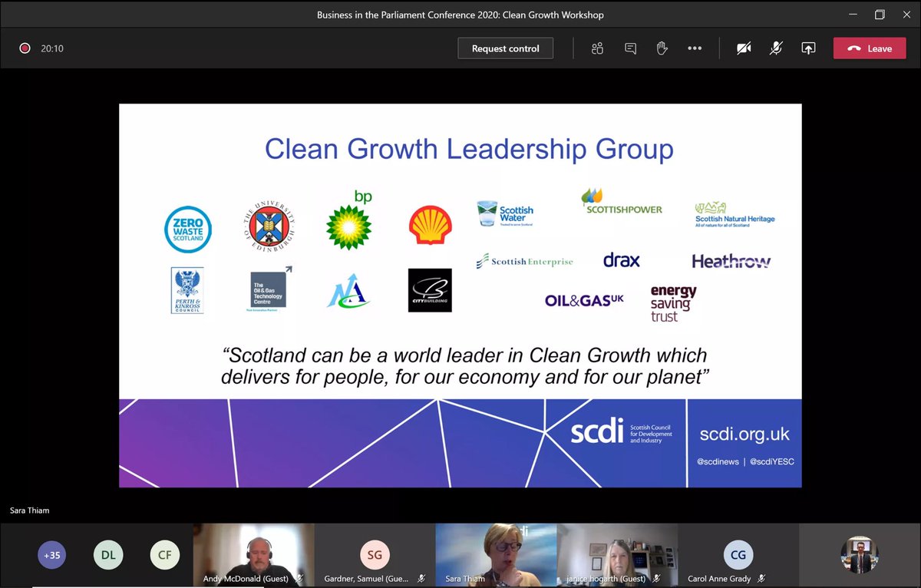Image resolution: width=921 pixels, height=588 pixels.
Task: Click the City Building logo
Action: tap(430, 290)
